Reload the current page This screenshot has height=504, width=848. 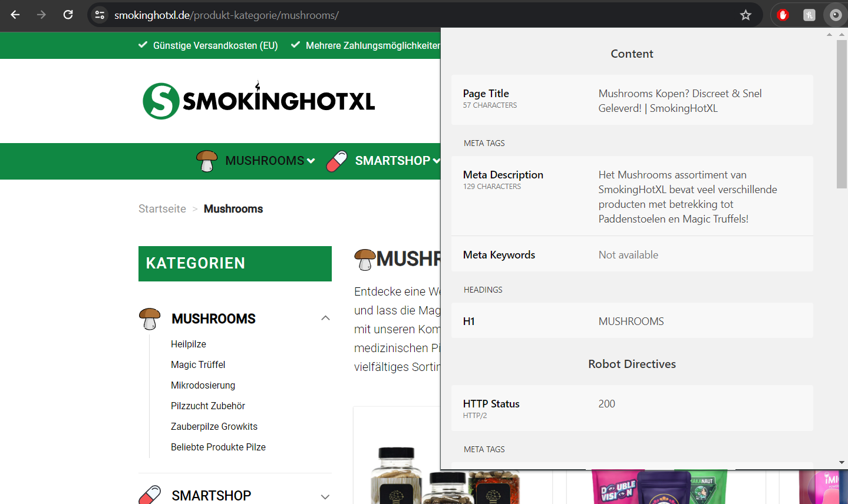(68, 15)
